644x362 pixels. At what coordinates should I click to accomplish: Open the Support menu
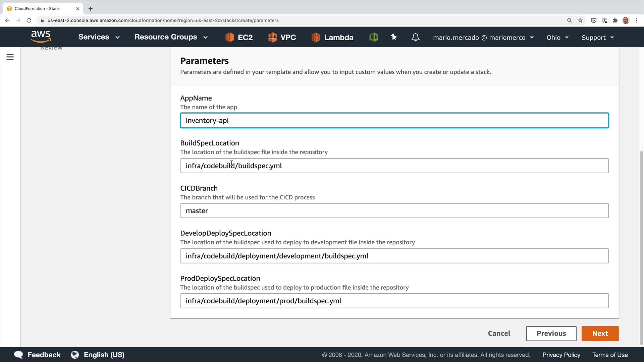597,38
